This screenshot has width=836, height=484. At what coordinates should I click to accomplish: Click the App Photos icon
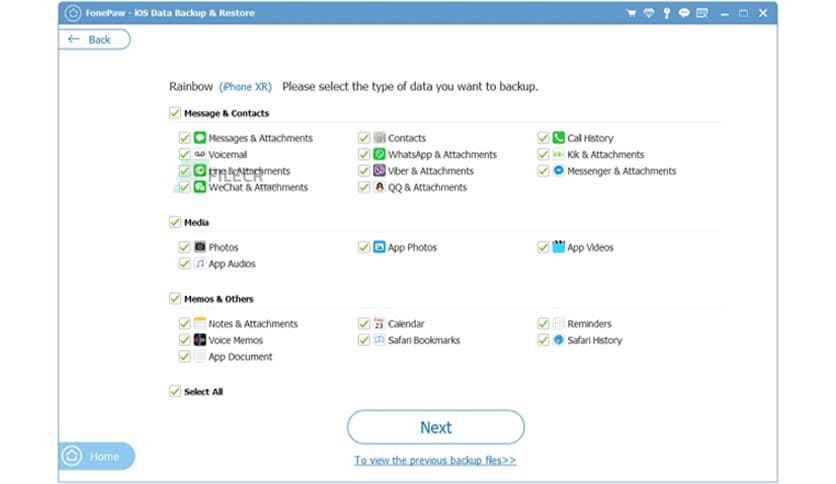click(x=379, y=247)
